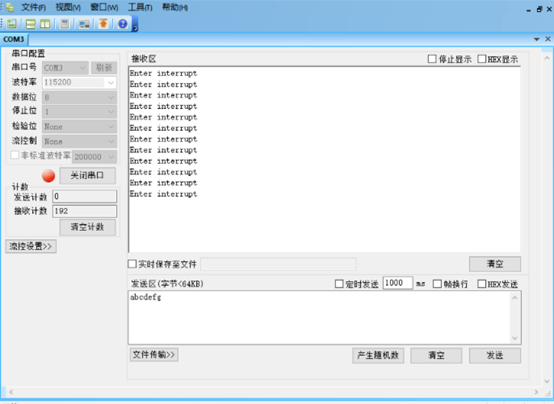Click 关闭串口 button
Viewport: 554px width, 404px height.
click(87, 176)
